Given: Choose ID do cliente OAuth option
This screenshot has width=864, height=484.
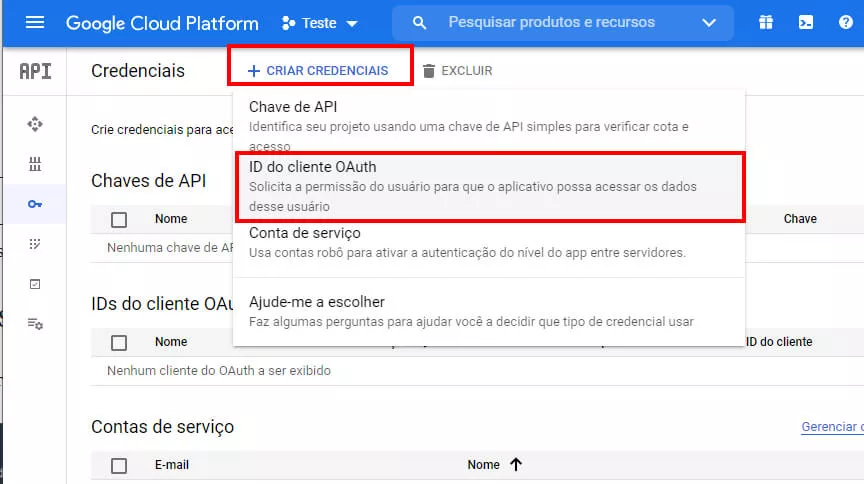Looking at the screenshot, I should coord(489,186).
